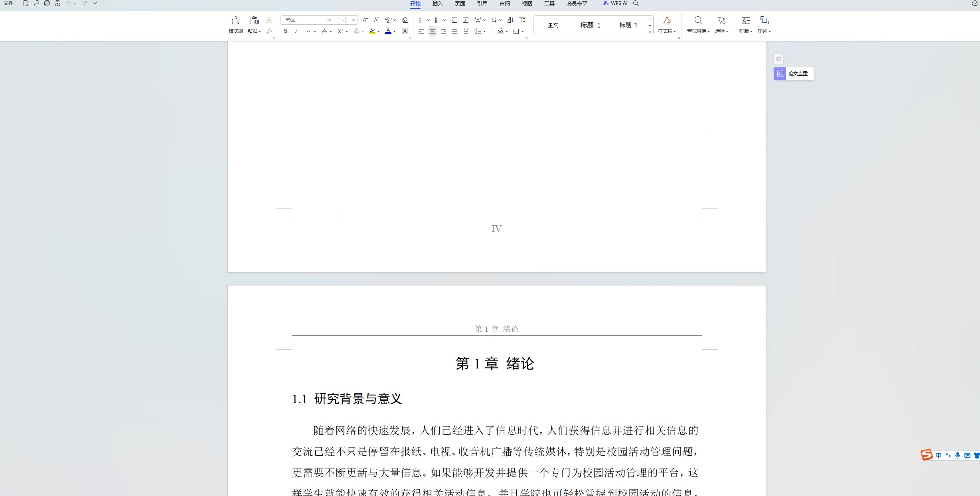Click the section heading 1.1 研究背景与意义
The height and width of the screenshot is (496, 980).
point(347,399)
